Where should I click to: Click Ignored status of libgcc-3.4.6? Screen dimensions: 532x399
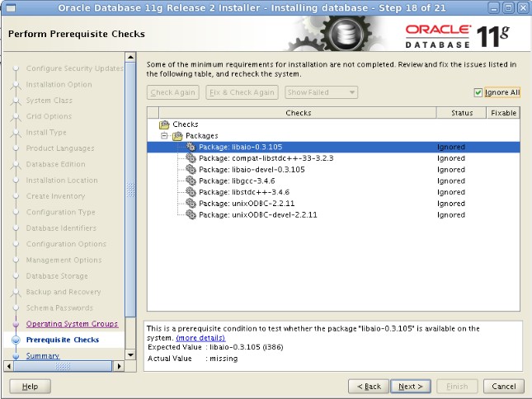pyautogui.click(x=451, y=181)
